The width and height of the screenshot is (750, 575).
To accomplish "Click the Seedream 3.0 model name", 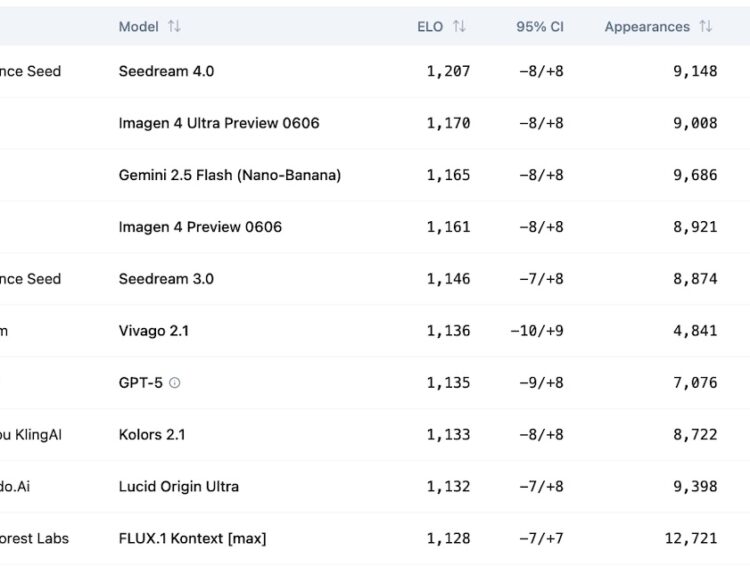I will [x=166, y=279].
